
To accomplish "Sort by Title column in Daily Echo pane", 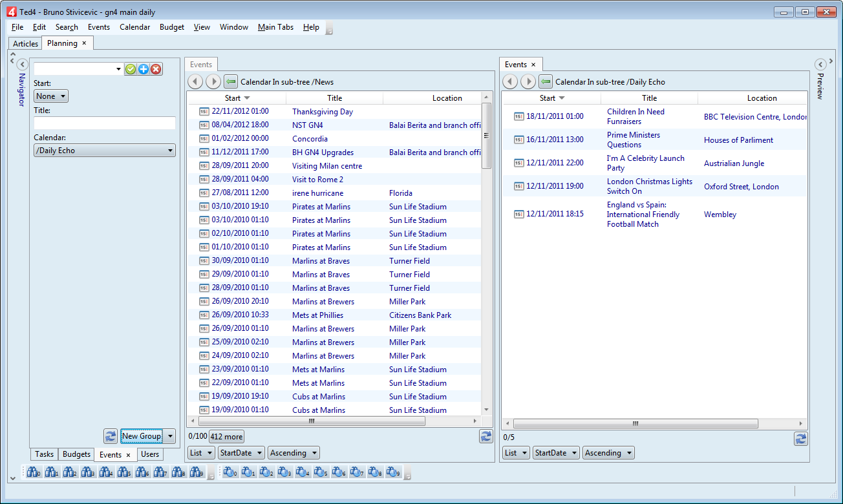I will click(650, 98).
